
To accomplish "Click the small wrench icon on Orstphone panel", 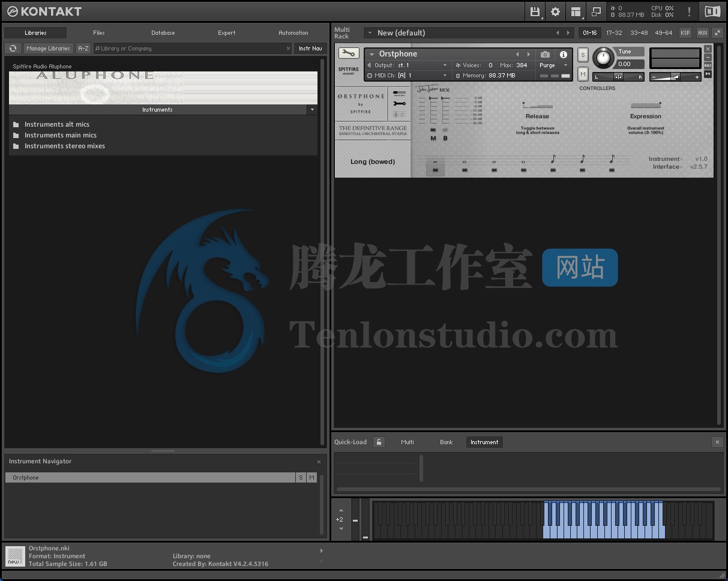I will coord(399,103).
